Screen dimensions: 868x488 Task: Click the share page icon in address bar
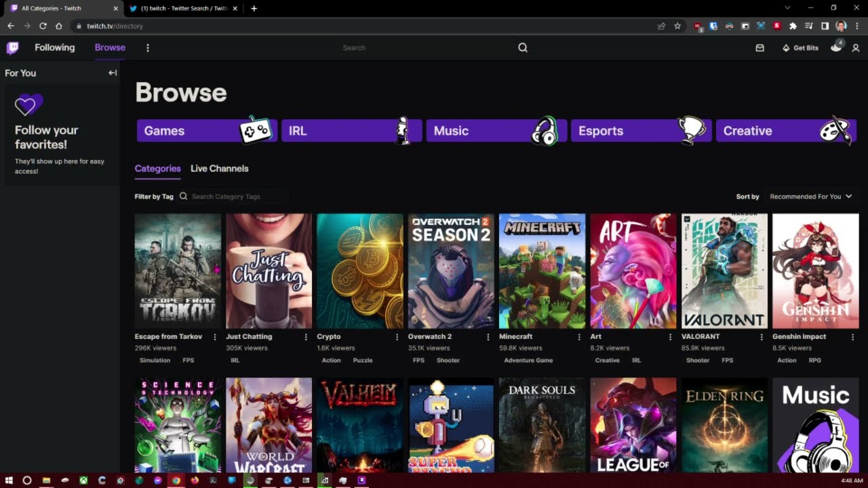tap(661, 26)
